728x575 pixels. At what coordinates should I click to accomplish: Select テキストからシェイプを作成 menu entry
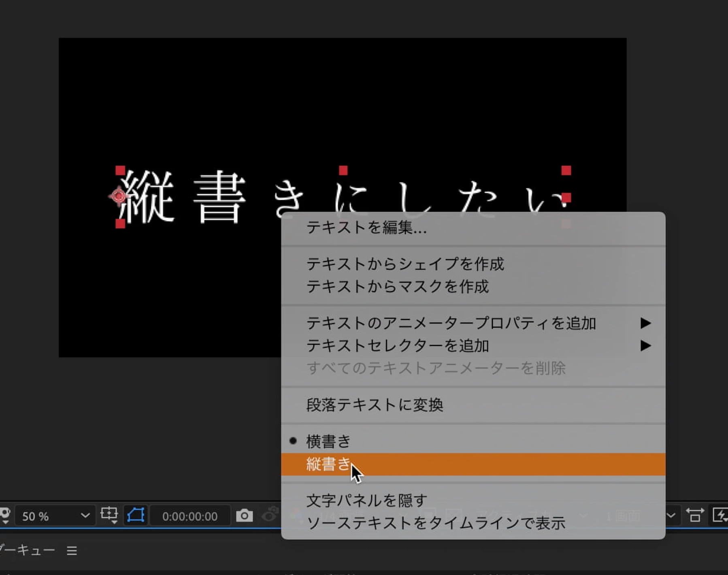pos(473,264)
